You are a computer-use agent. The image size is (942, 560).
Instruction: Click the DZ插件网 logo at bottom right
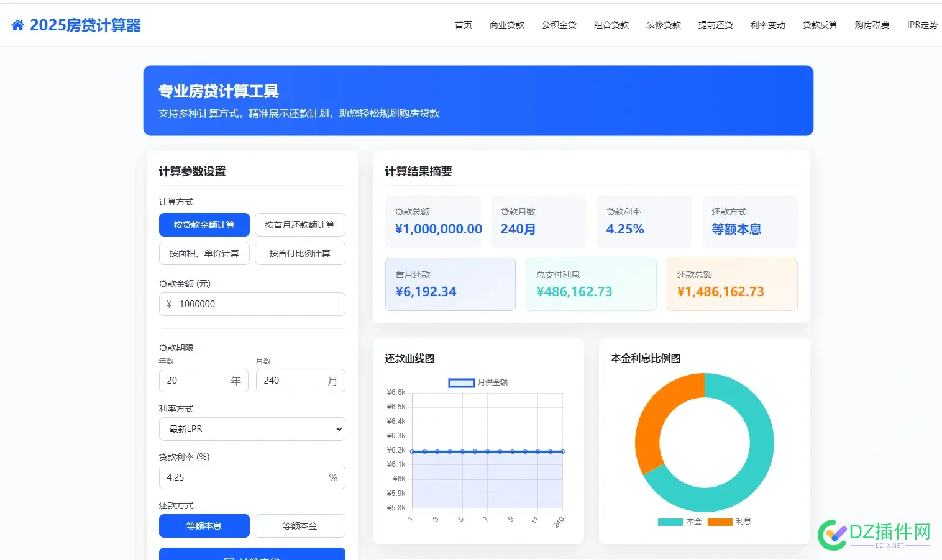click(876, 532)
